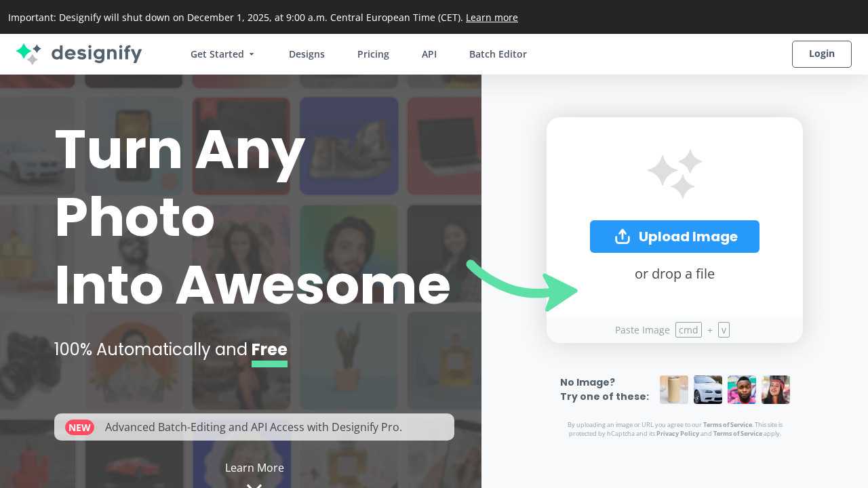The width and height of the screenshot is (868, 488).
Task: Switch to the API section
Action: tap(429, 54)
